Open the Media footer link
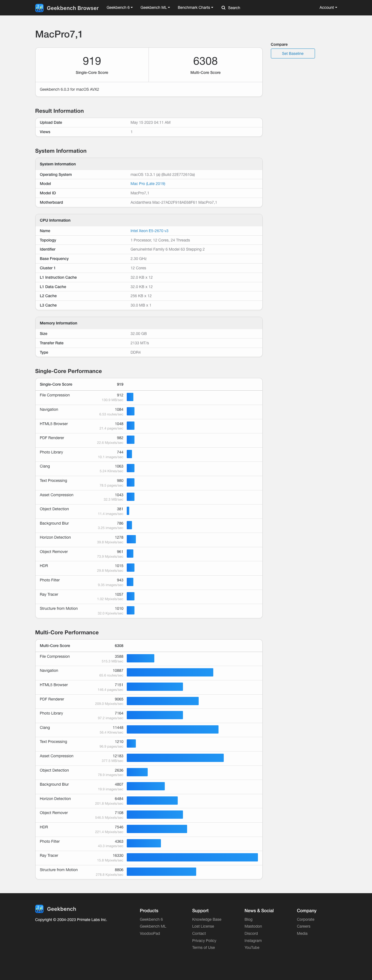This screenshot has height=980, width=372. 302,934
